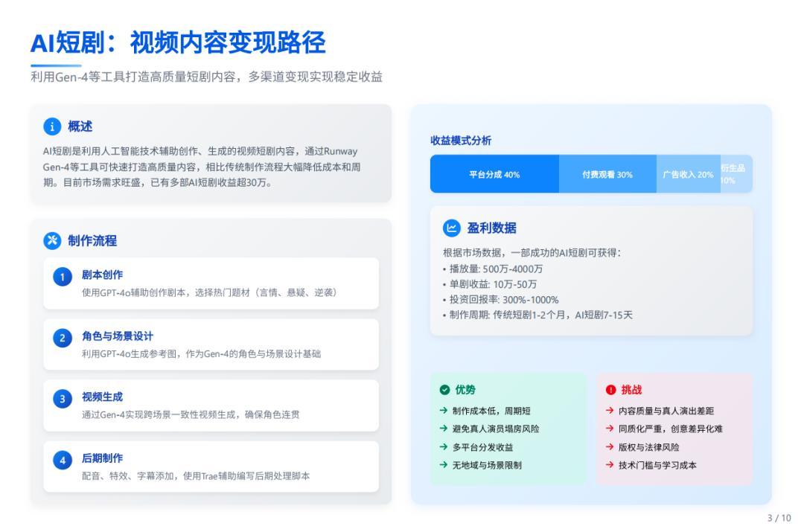
Task: Click the info icon beside 概述
Action: pyautogui.click(x=52, y=126)
